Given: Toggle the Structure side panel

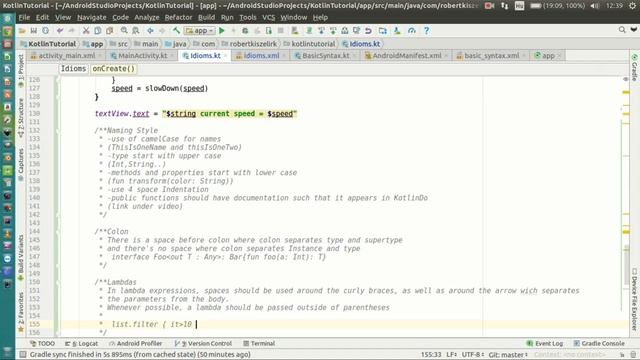Looking at the screenshot, I should (21, 118).
